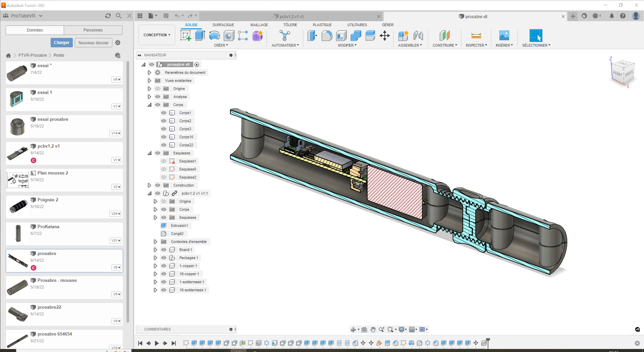Image resolution: width=644 pixels, height=352 pixels.
Task: Open the notifications bell
Action: click(x=611, y=16)
